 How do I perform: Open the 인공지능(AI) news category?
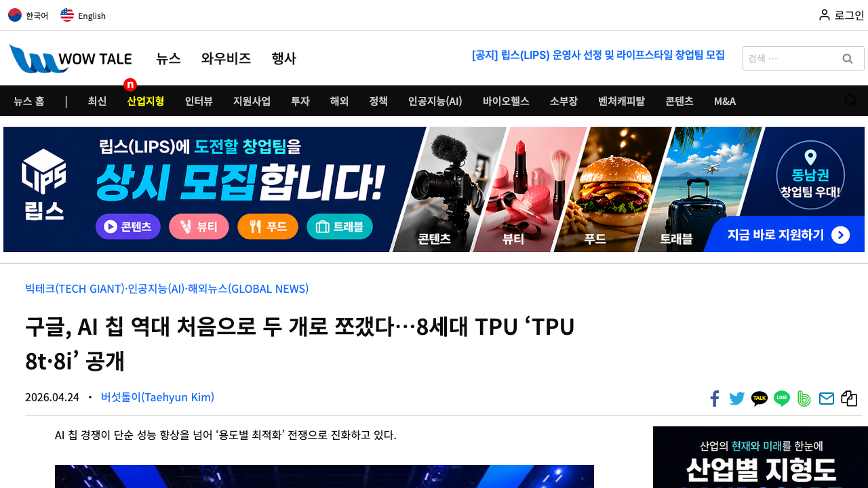(x=435, y=101)
